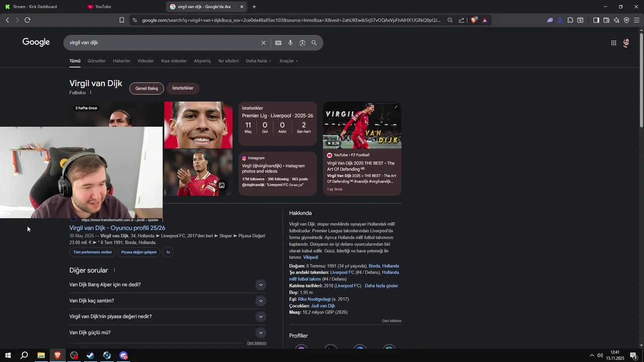Open the Instagram @virgilvandijk card
Image resolution: width=644 pixels, height=362 pixels.
click(x=278, y=173)
